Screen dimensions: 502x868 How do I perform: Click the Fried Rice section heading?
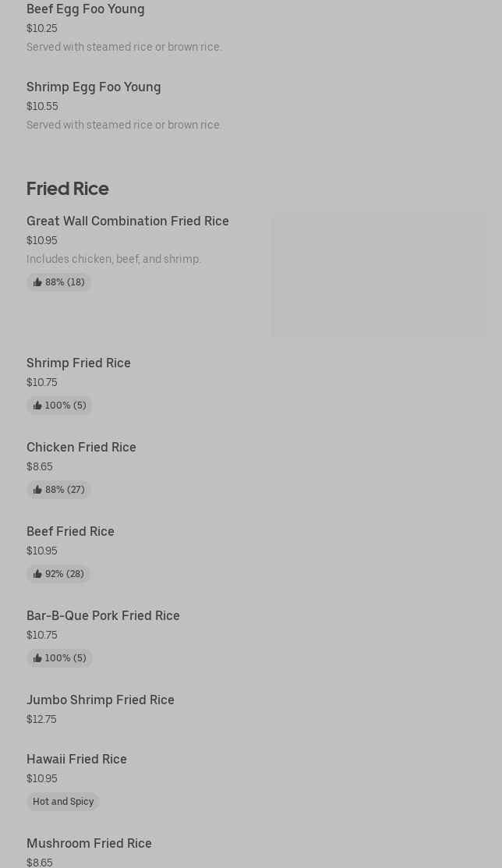pyautogui.click(x=68, y=189)
